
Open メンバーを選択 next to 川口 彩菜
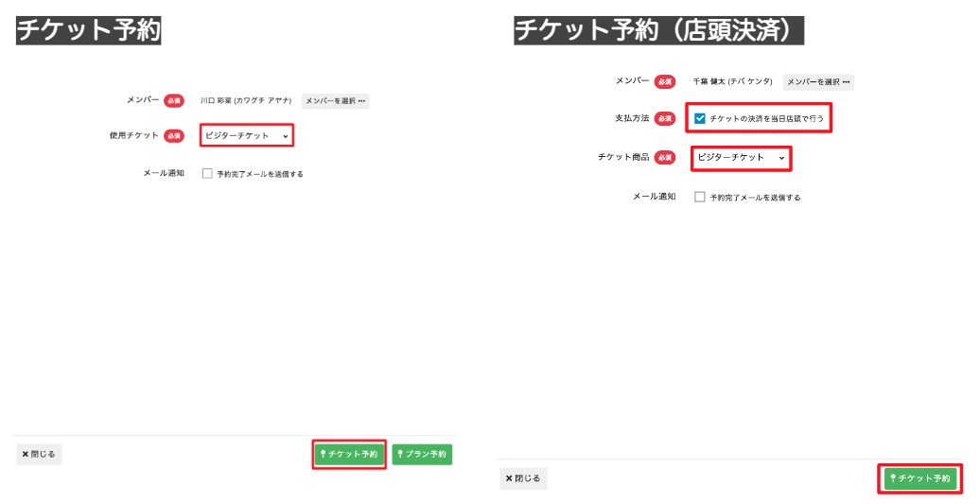click(335, 100)
